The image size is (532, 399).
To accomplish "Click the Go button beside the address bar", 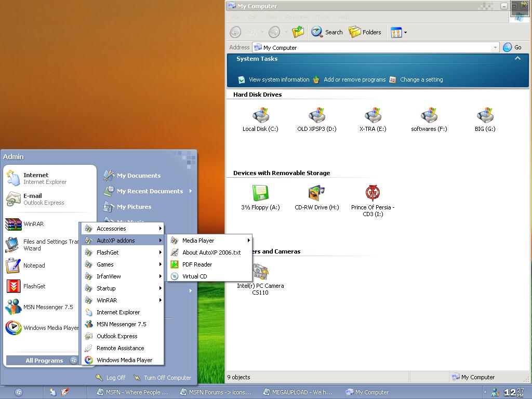I will pyautogui.click(x=512, y=47).
